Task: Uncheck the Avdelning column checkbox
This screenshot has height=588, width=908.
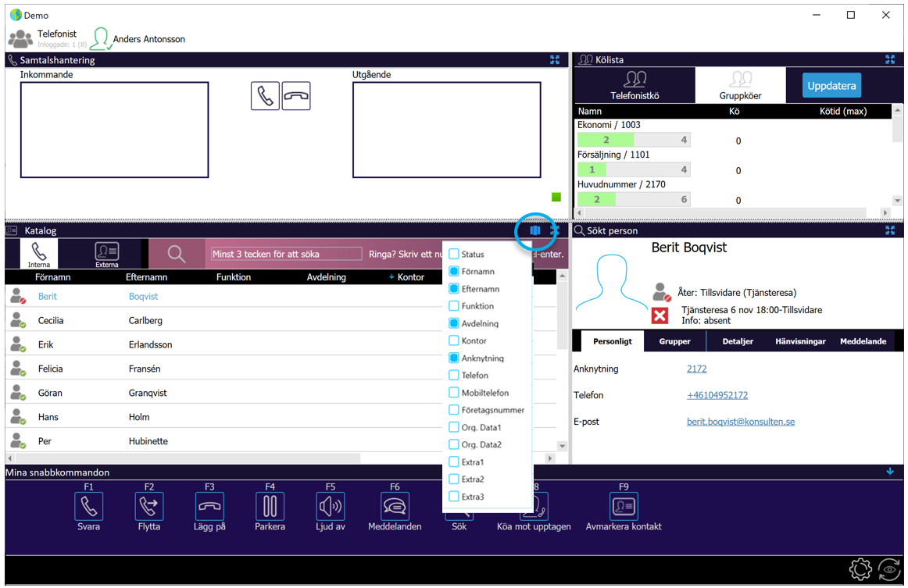Action: (454, 323)
